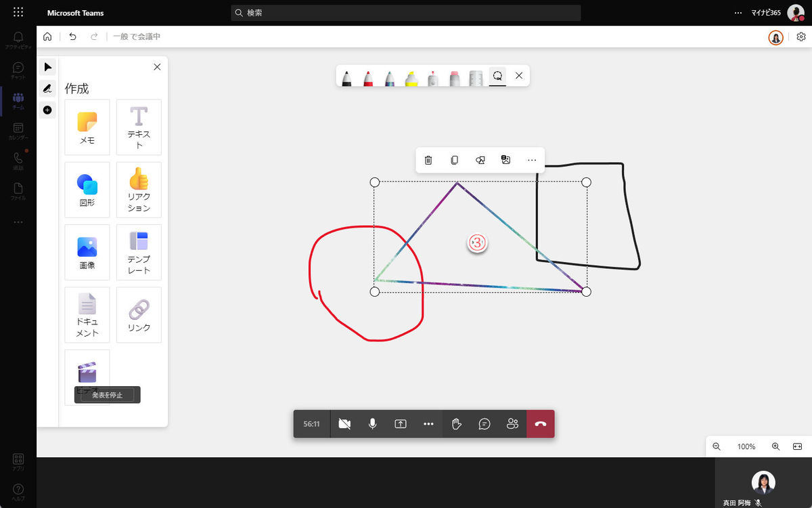Choose the select arrow tool

click(47, 66)
